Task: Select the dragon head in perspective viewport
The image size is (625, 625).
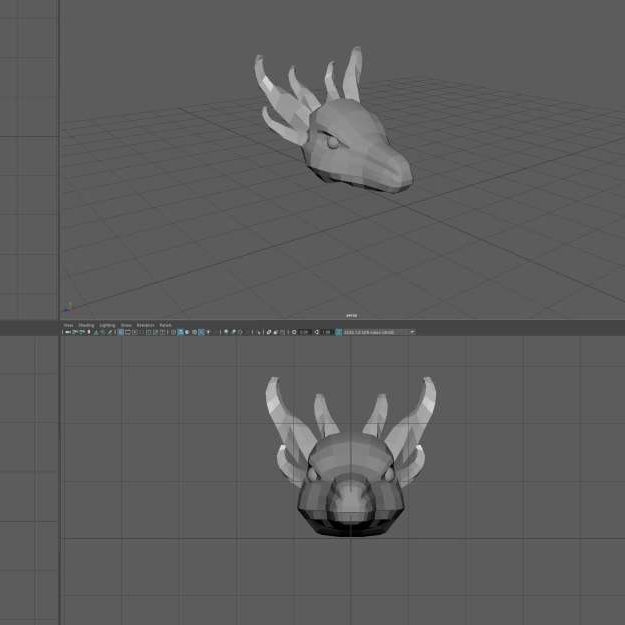Action: [360, 155]
